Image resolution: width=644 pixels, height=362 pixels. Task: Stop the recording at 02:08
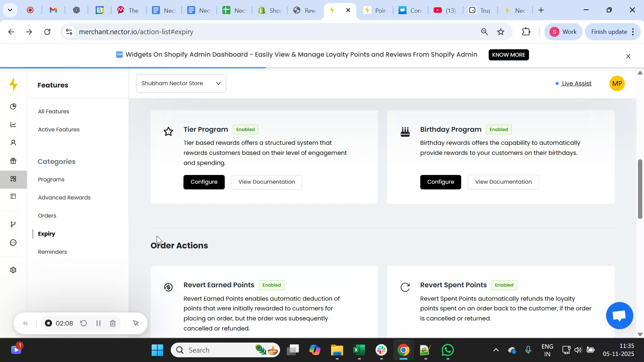[49, 323]
